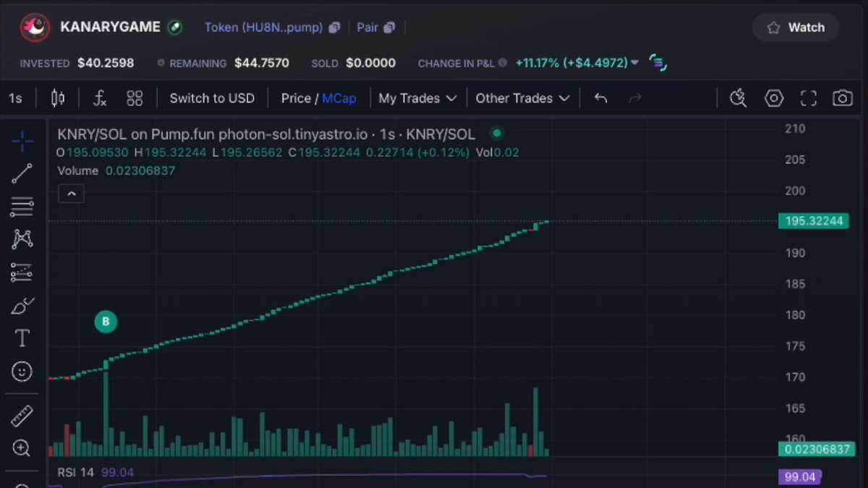
Task: Show info for REMAINING amount
Action: pos(161,63)
